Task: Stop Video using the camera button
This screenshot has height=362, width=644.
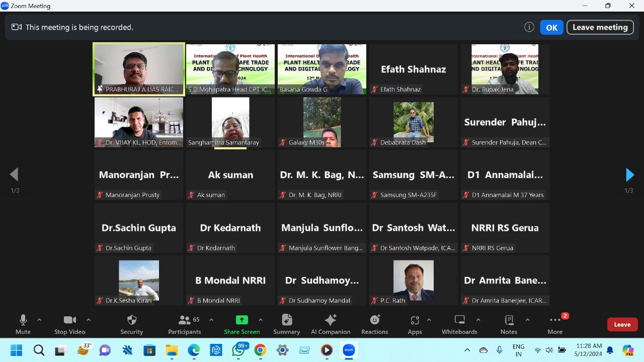Action: pyautogui.click(x=70, y=324)
